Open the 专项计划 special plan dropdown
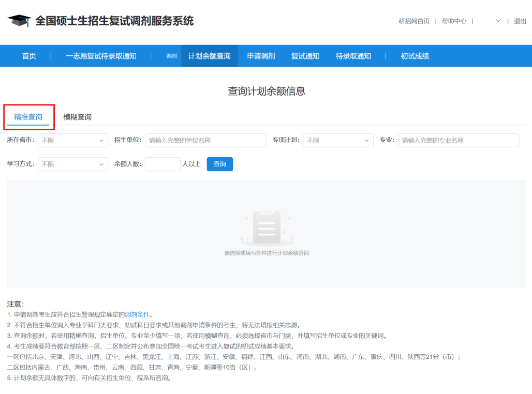The height and width of the screenshot is (394, 532). (x=337, y=140)
